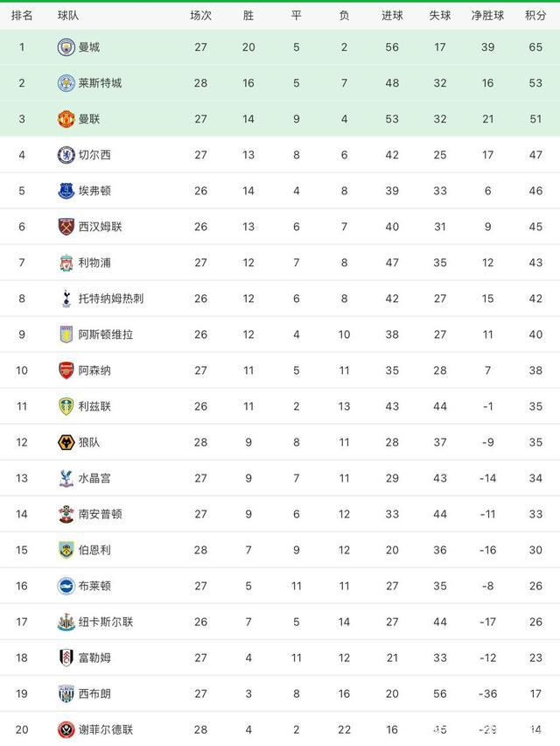Click the Aston Villa club crest
This screenshot has height=746, width=560.
pos(66,334)
